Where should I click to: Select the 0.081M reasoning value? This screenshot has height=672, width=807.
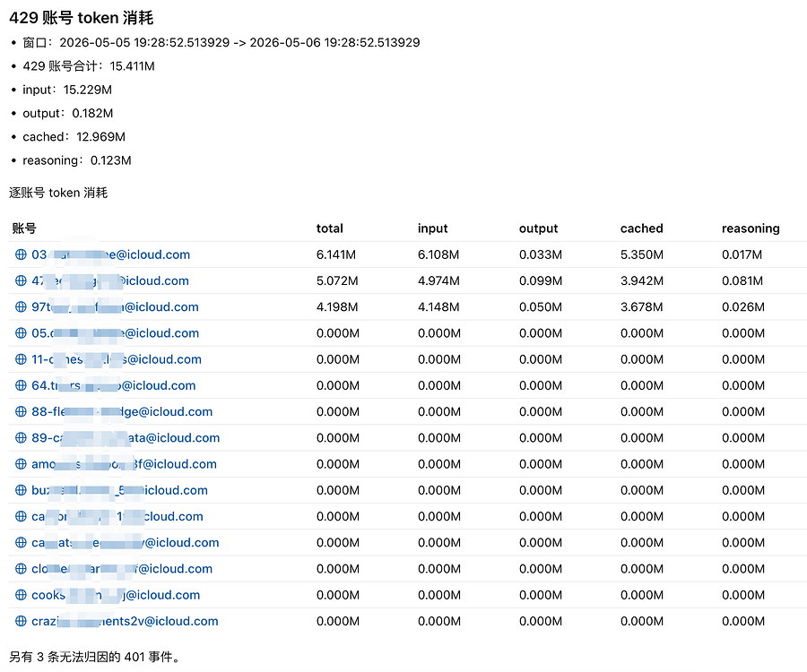[x=742, y=280]
